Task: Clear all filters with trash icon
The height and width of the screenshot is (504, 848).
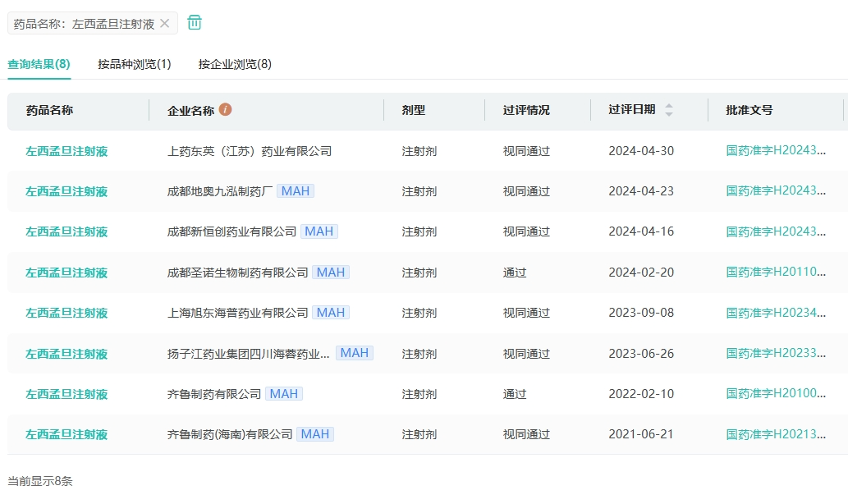Action: (x=195, y=23)
